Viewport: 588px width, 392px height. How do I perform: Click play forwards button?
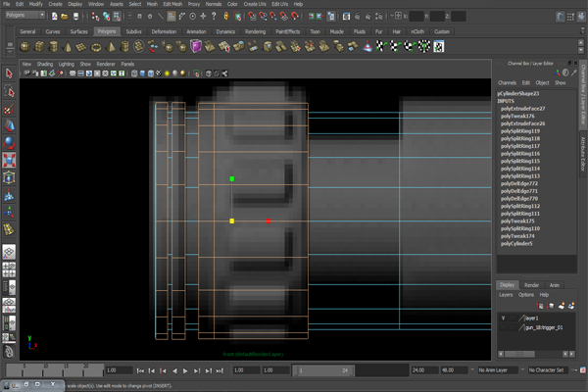point(185,370)
